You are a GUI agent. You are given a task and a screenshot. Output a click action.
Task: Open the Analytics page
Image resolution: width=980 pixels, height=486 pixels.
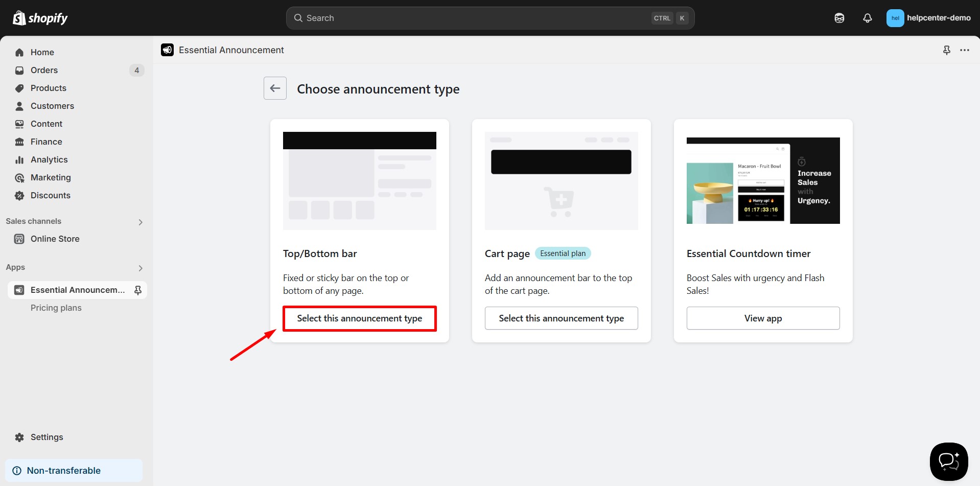click(x=49, y=159)
